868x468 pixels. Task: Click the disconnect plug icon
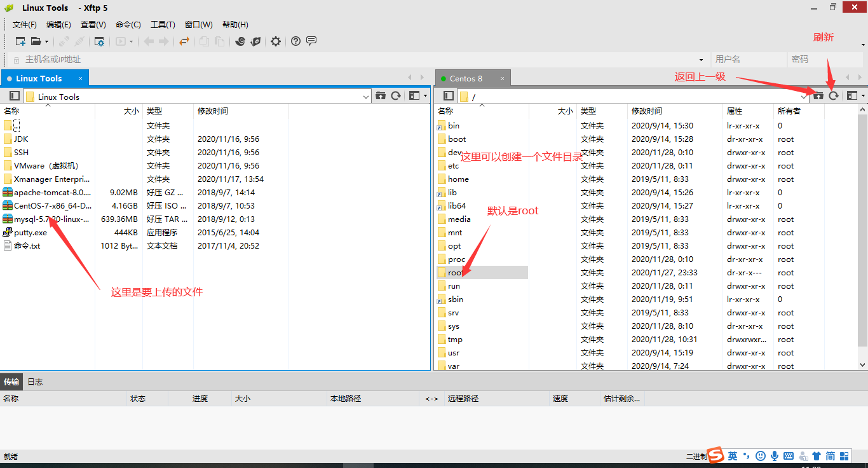[x=79, y=41]
